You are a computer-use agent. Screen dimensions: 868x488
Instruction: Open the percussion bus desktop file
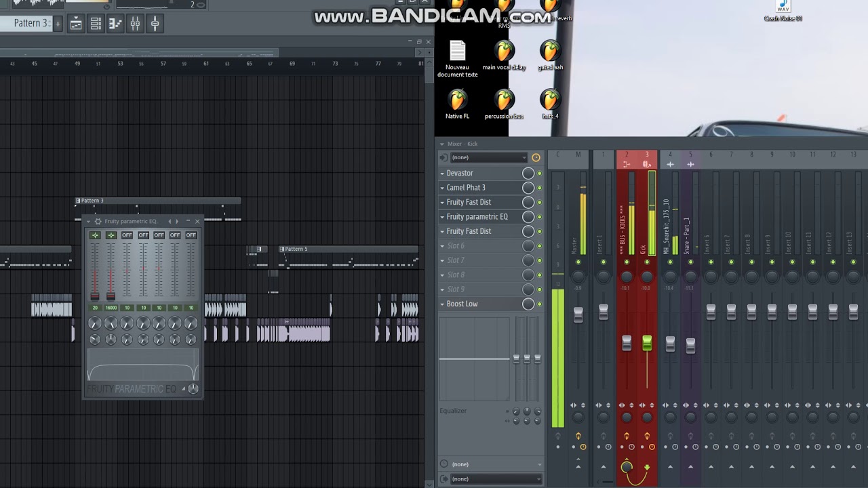coord(504,104)
